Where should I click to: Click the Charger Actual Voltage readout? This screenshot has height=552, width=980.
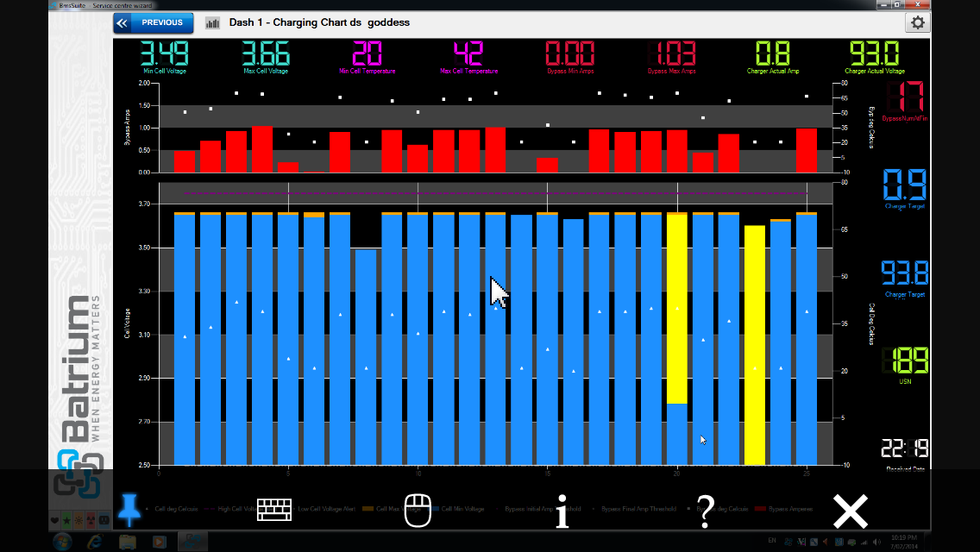point(875,57)
